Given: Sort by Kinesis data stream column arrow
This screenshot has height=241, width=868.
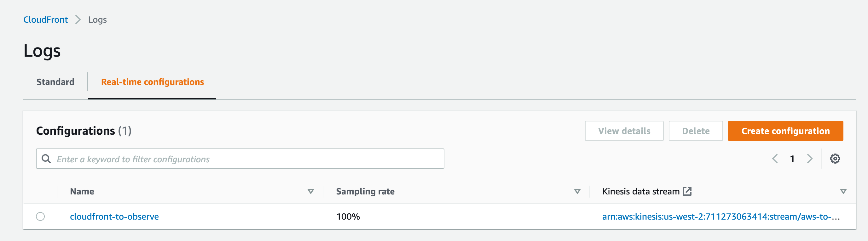Looking at the screenshot, I should tap(843, 192).
